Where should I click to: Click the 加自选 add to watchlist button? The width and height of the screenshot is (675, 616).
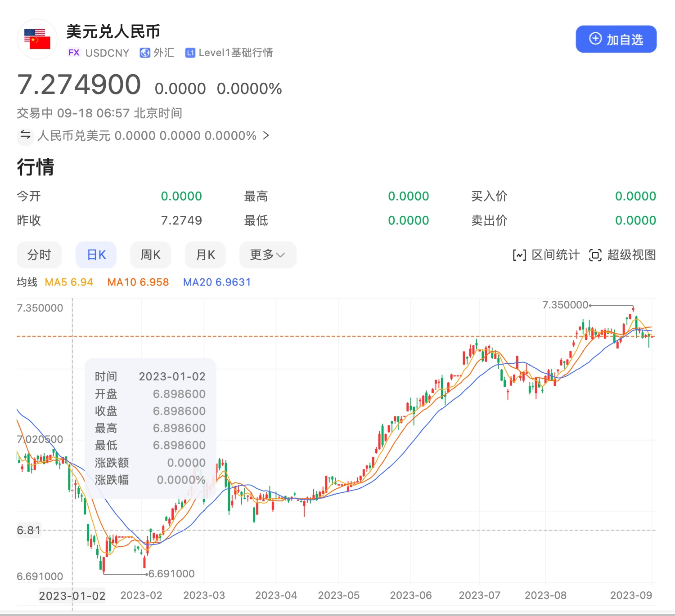tap(616, 40)
